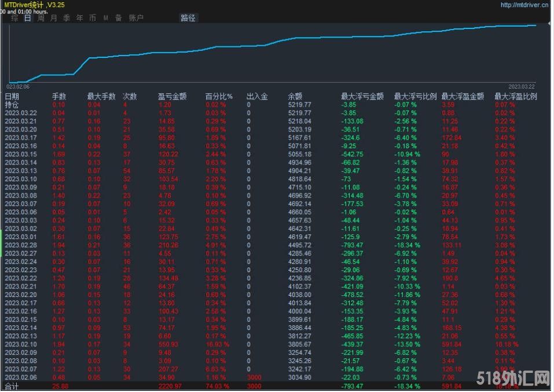
Task: Click the 持仓 positions row
Action: click(x=12, y=105)
